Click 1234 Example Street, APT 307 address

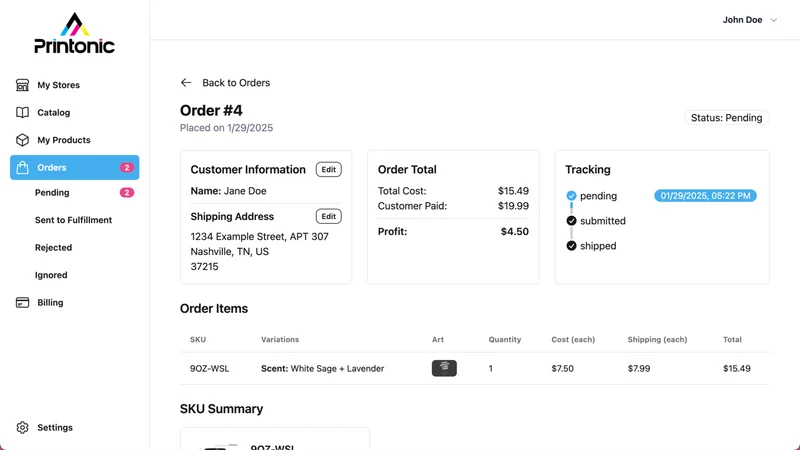pyautogui.click(x=260, y=237)
